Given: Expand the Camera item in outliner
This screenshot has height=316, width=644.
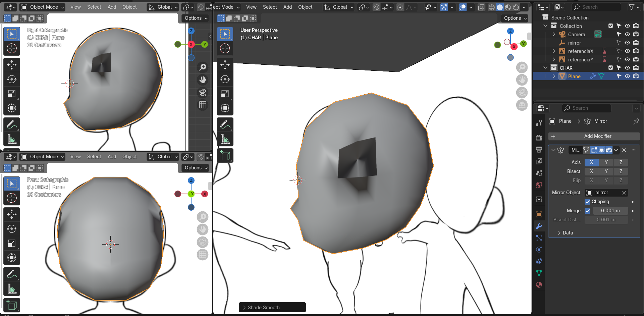Looking at the screenshot, I should coord(554,34).
